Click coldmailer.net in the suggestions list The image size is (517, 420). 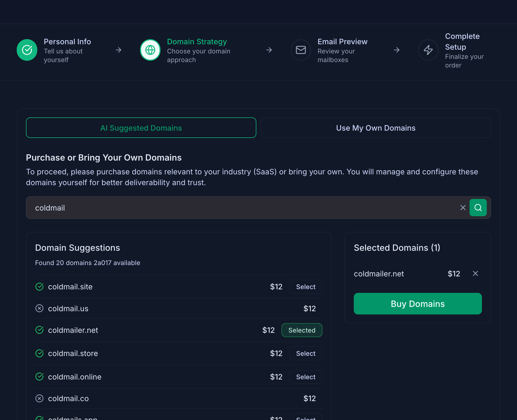(x=73, y=330)
